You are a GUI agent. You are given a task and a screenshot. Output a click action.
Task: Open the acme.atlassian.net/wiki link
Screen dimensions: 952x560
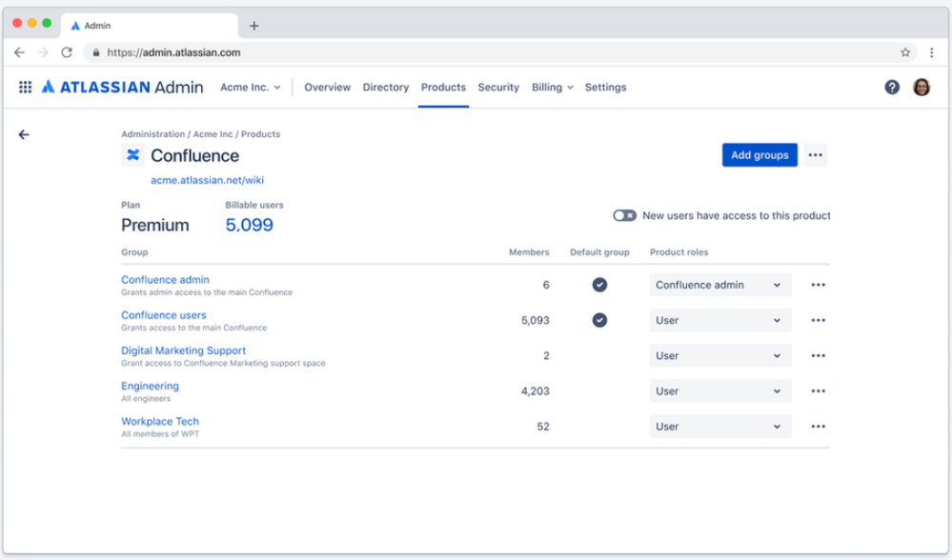(x=207, y=180)
